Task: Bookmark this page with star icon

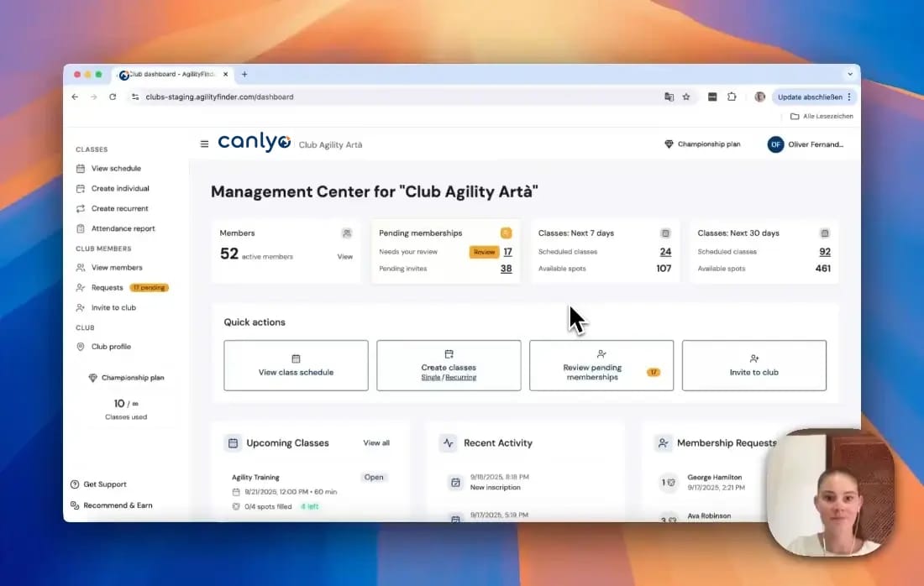Action: 686,97
